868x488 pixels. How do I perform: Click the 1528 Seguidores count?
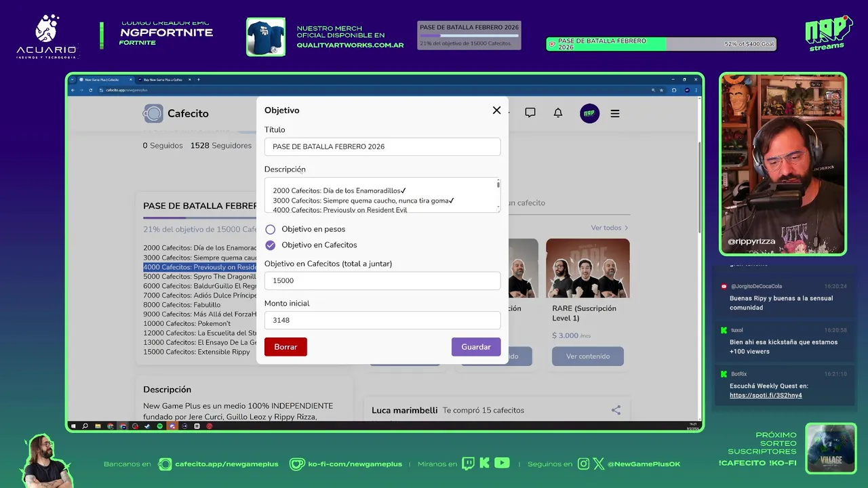coord(221,146)
